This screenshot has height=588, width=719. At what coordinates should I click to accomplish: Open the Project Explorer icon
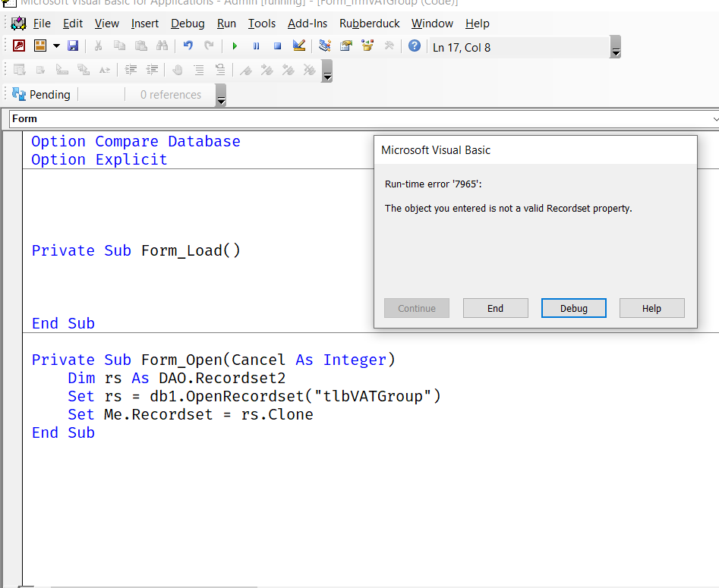pos(325,46)
